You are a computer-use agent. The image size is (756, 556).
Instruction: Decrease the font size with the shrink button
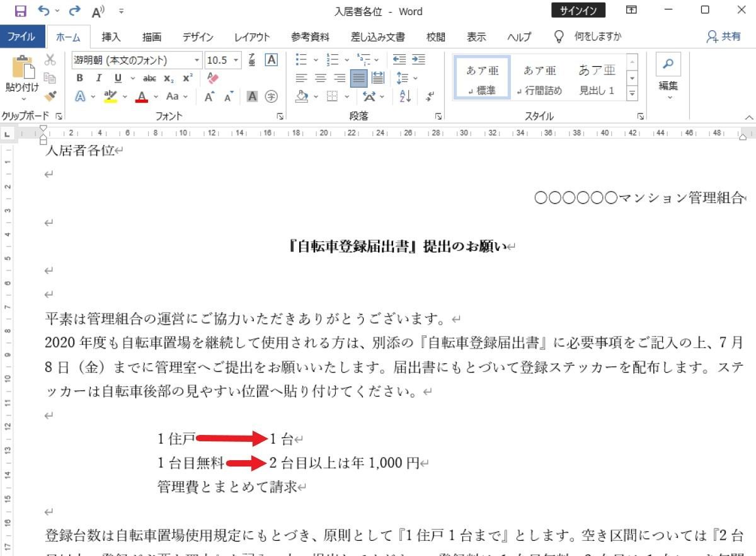228,96
